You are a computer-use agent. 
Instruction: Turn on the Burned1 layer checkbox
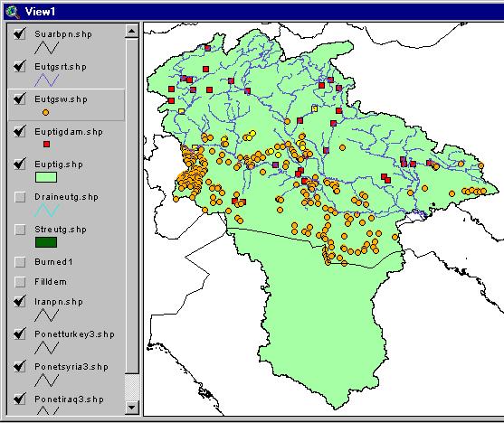[20, 262]
